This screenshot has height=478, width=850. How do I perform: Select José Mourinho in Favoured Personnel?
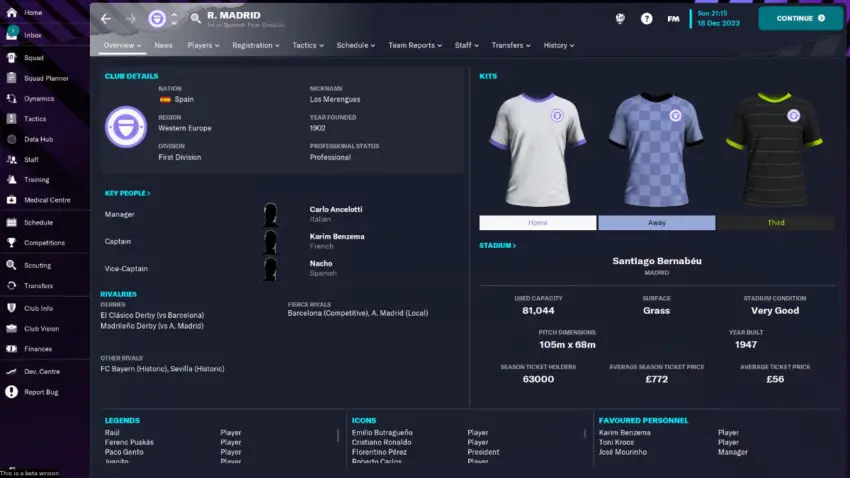point(622,452)
